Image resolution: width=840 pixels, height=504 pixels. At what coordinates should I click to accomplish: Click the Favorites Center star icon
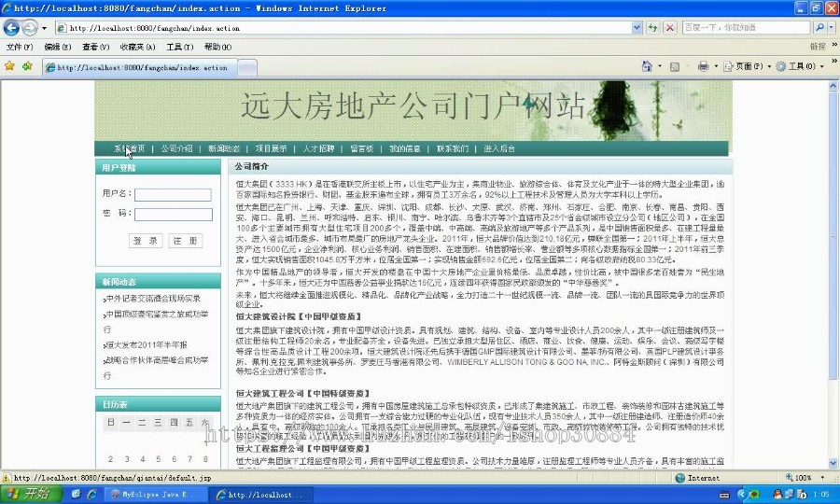9,66
